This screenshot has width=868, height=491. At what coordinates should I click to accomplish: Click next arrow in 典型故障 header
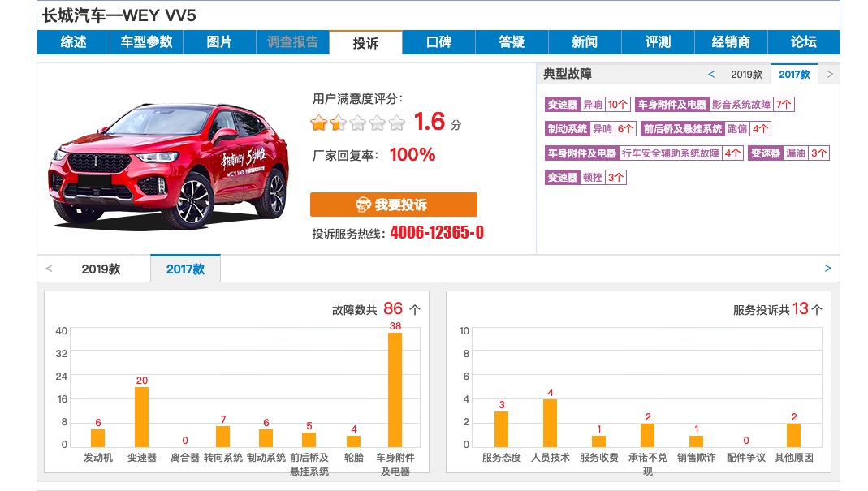[x=830, y=74]
